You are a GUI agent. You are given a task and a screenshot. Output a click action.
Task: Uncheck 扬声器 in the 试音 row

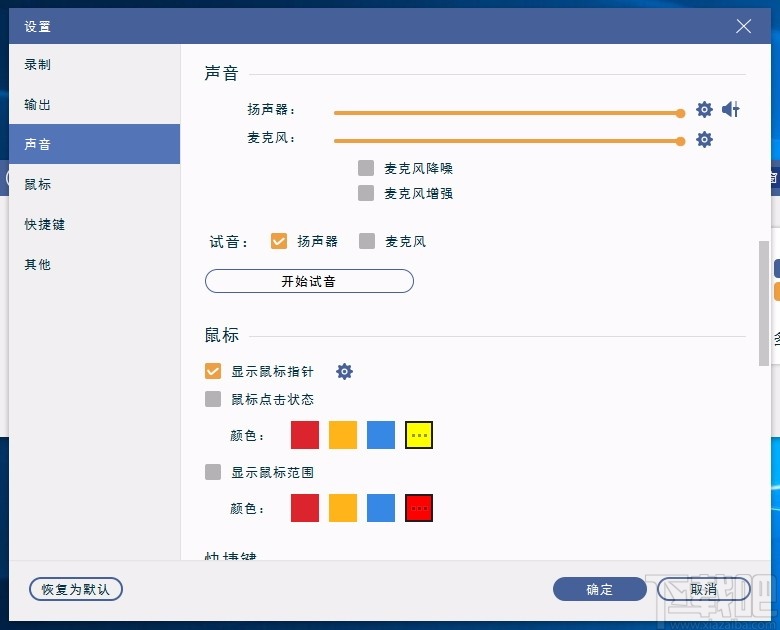279,241
